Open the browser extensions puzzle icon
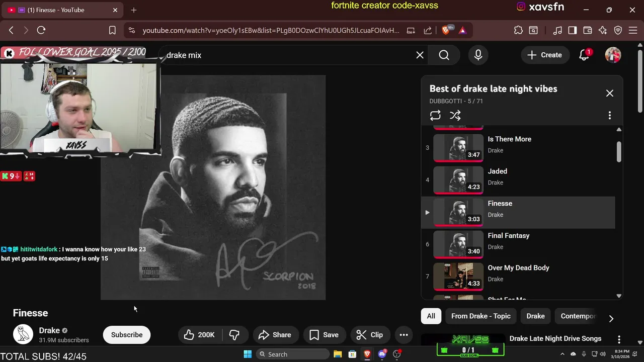 (518, 30)
